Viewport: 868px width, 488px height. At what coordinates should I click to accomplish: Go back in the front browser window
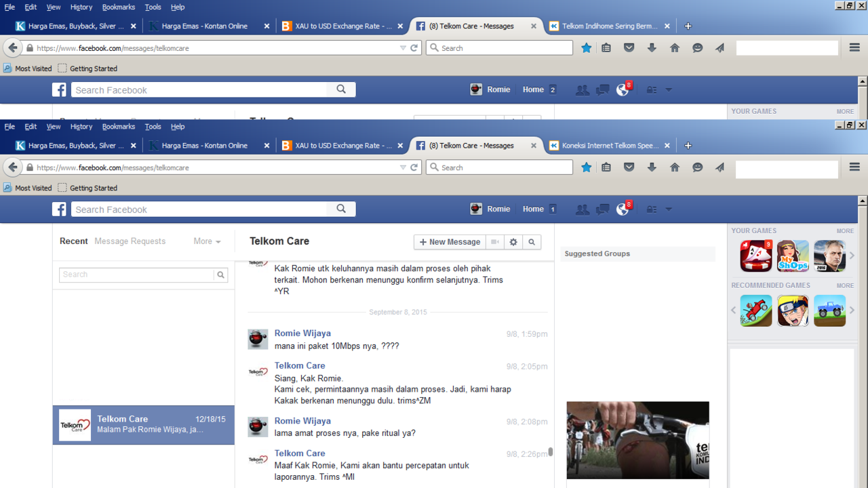12,167
